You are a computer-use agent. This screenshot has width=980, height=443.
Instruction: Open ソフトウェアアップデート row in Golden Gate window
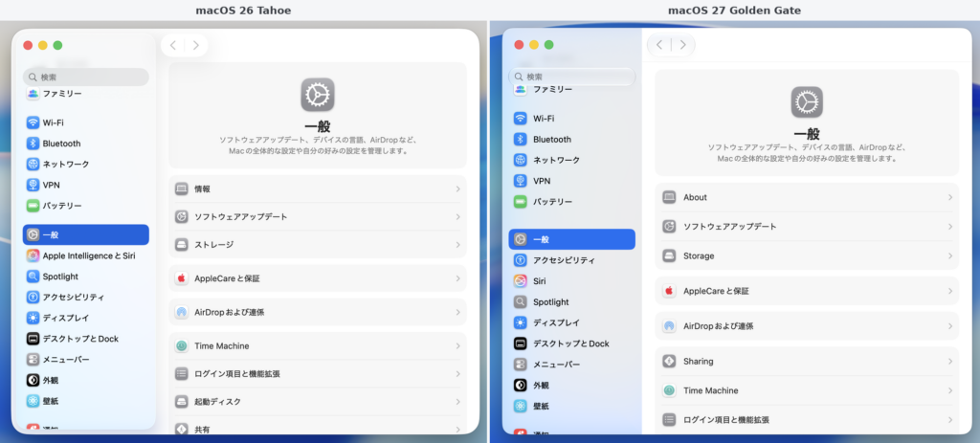[x=807, y=226]
